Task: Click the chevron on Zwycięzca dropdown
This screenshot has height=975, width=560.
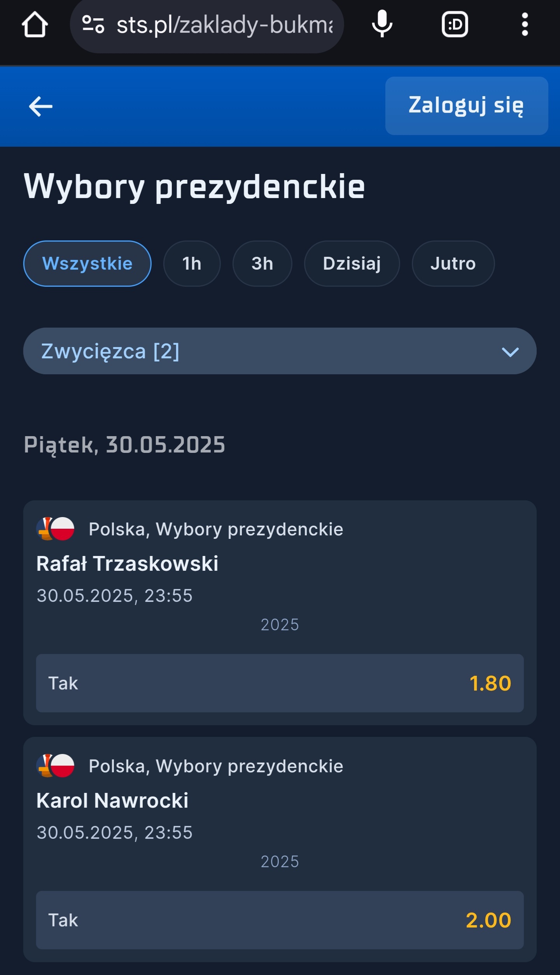Action: (x=510, y=352)
